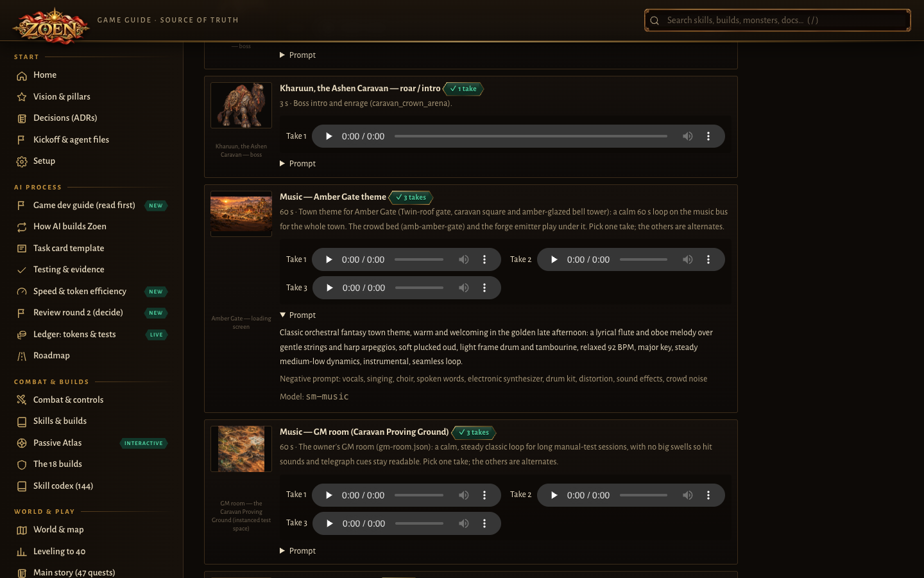This screenshot has width=924, height=578.
Task: Click the scroll icon beside Decisions (ADRs)
Action: (x=22, y=118)
